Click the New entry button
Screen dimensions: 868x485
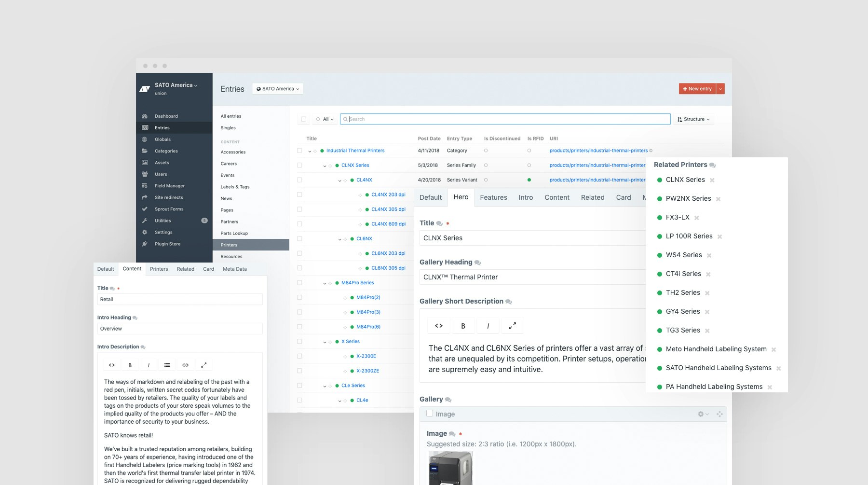697,89
